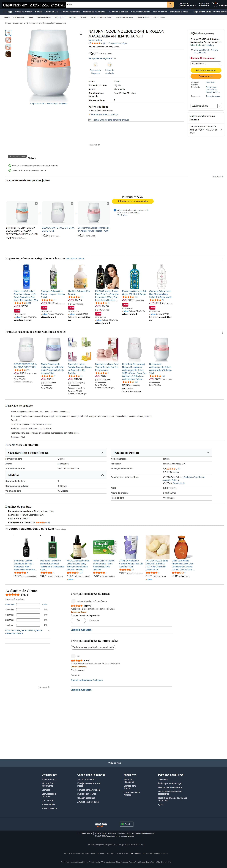Open the Todos hamburger menu

pos(8,12)
